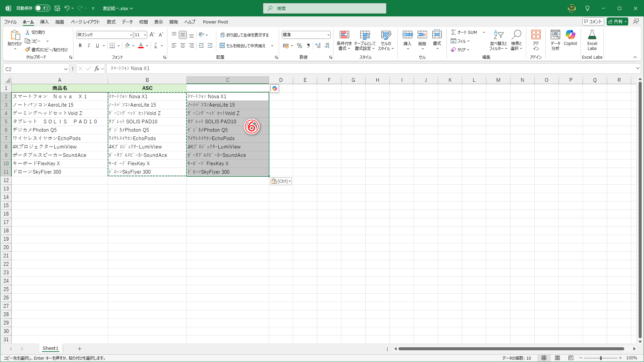Image resolution: width=644 pixels, height=362 pixels.
Task: Expand the font name dropdown
Action: pos(131,35)
